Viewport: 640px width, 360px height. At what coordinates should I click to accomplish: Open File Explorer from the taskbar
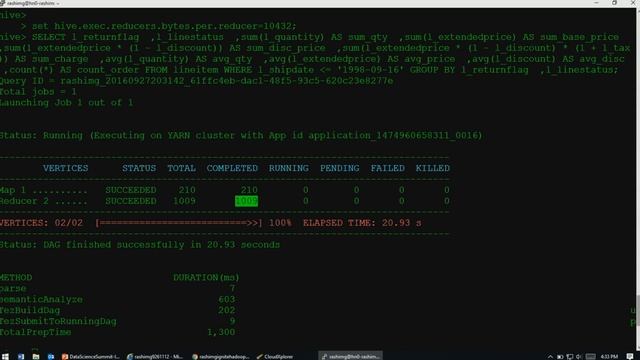coord(36,356)
